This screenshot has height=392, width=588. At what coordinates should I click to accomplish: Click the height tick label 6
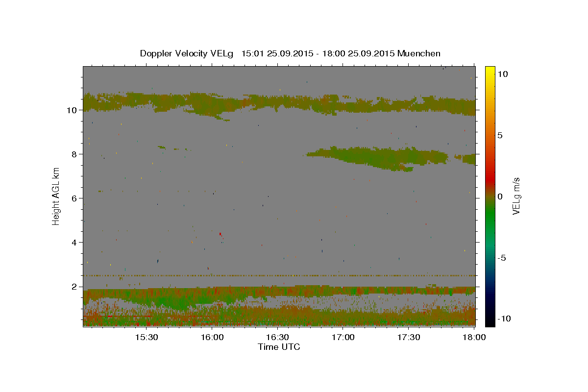pos(73,198)
